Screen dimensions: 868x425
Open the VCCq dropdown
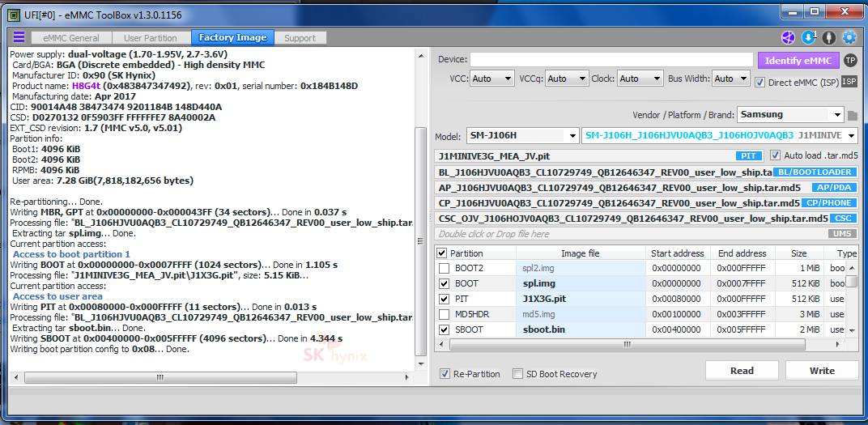(x=566, y=79)
